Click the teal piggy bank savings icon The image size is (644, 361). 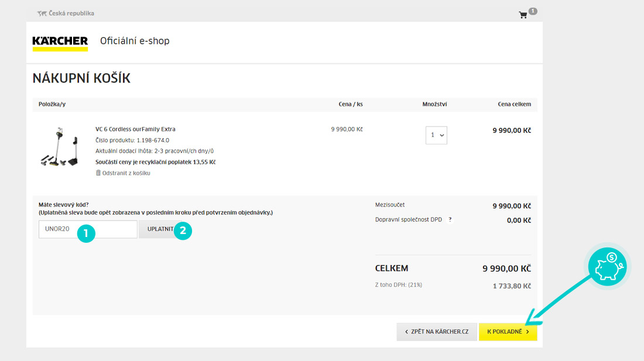tap(607, 267)
